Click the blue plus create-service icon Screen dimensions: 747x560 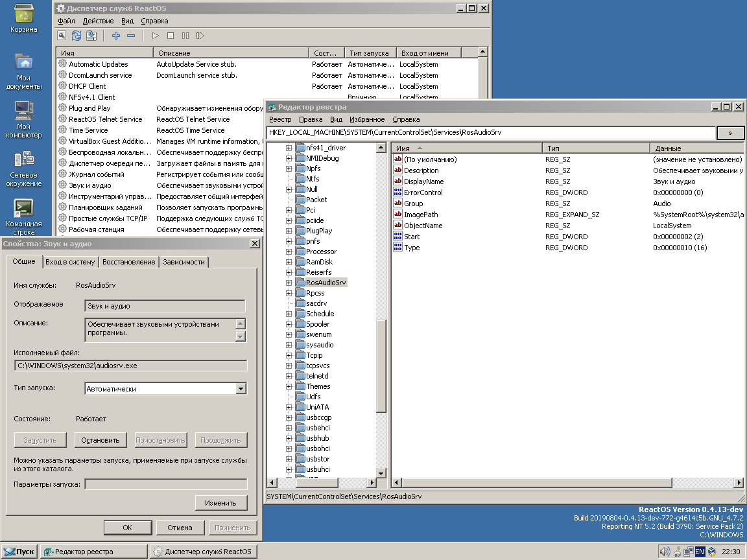[x=116, y=36]
